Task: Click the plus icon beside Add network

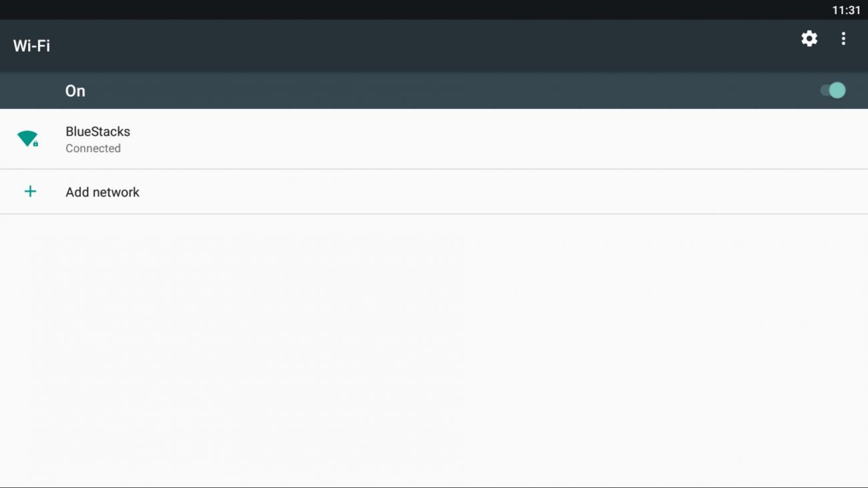Action: pos(30,192)
